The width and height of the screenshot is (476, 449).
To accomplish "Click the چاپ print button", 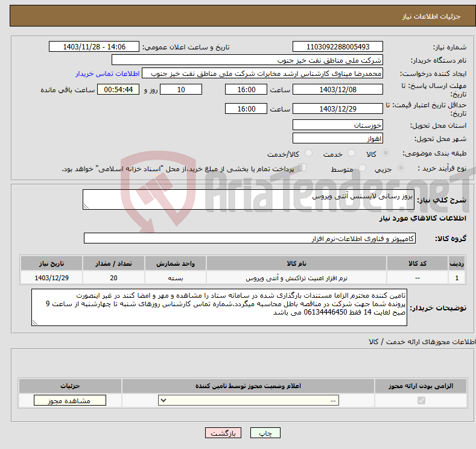I will 265,433.
